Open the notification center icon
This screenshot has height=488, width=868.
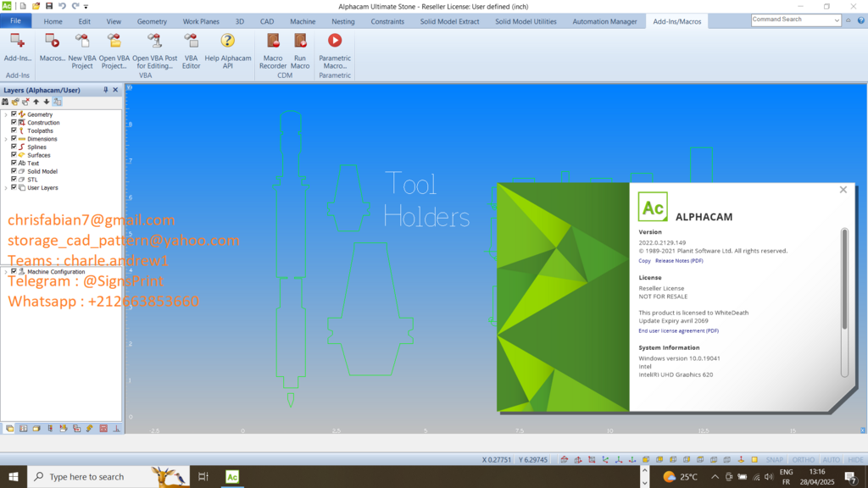851,476
